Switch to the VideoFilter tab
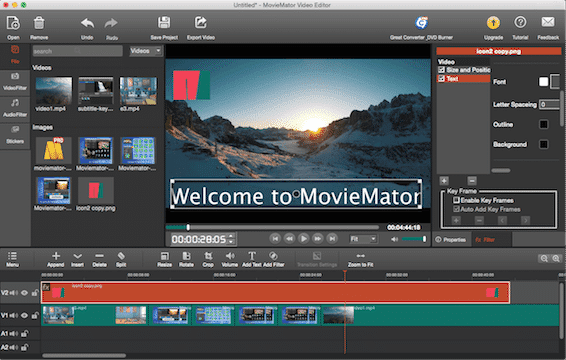 pos(15,82)
